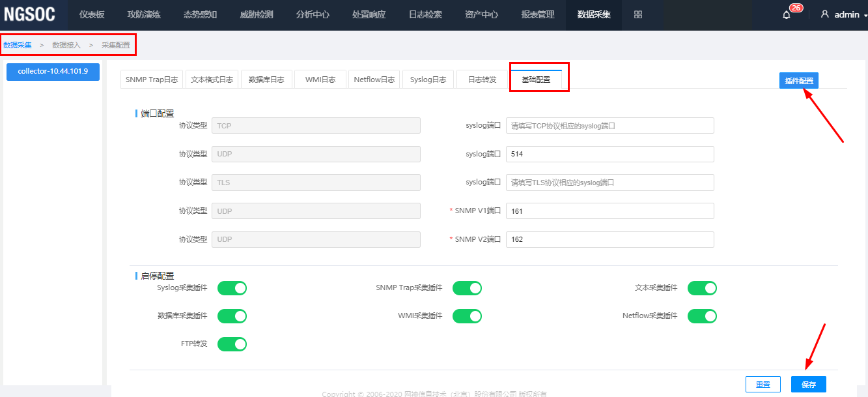Click the 保存 button
Image resolution: width=868 pixels, height=397 pixels.
(x=809, y=385)
